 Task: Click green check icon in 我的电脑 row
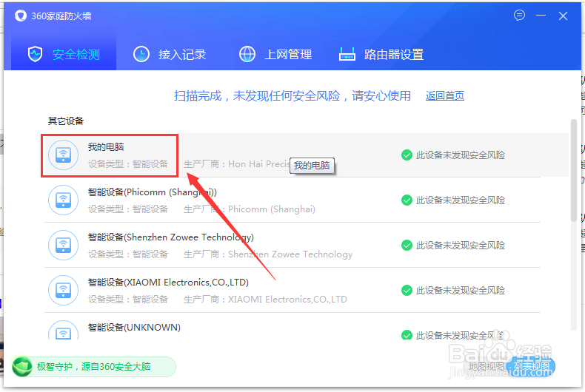point(407,155)
